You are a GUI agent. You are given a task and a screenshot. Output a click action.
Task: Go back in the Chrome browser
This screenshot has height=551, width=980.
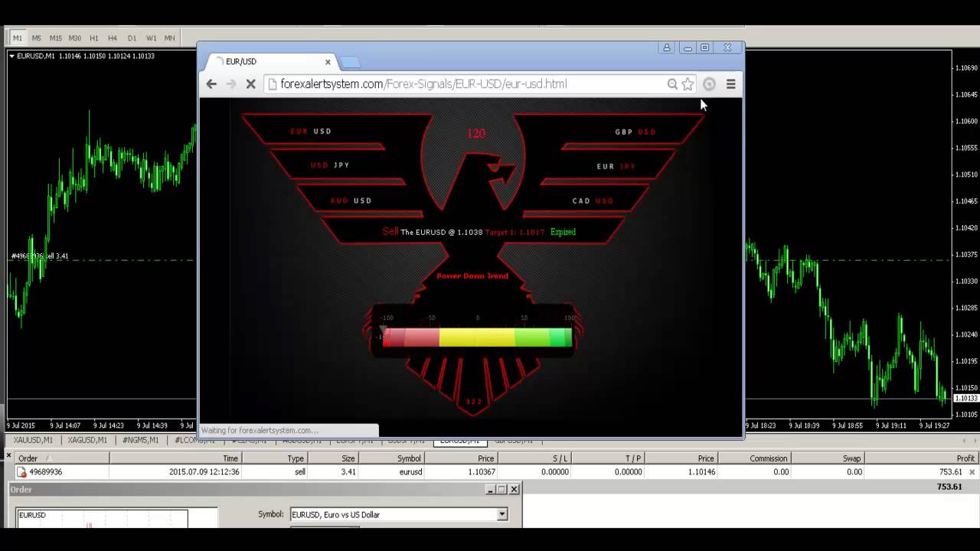(x=211, y=84)
